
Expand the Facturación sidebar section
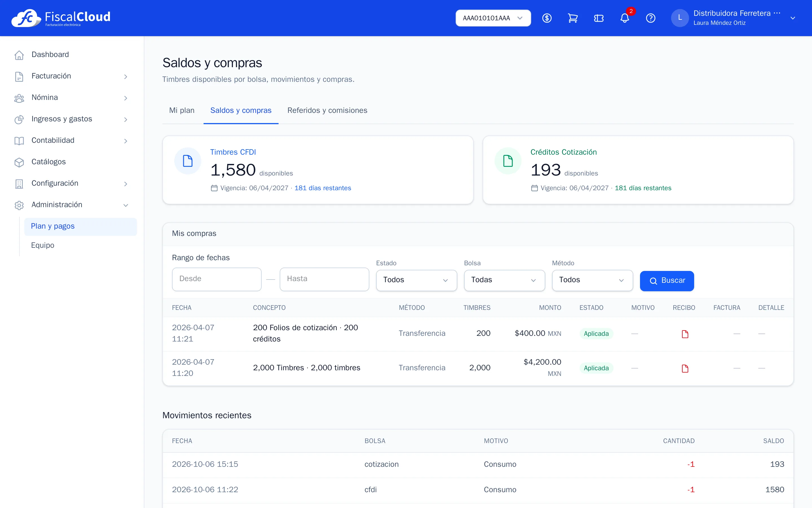[x=72, y=76]
